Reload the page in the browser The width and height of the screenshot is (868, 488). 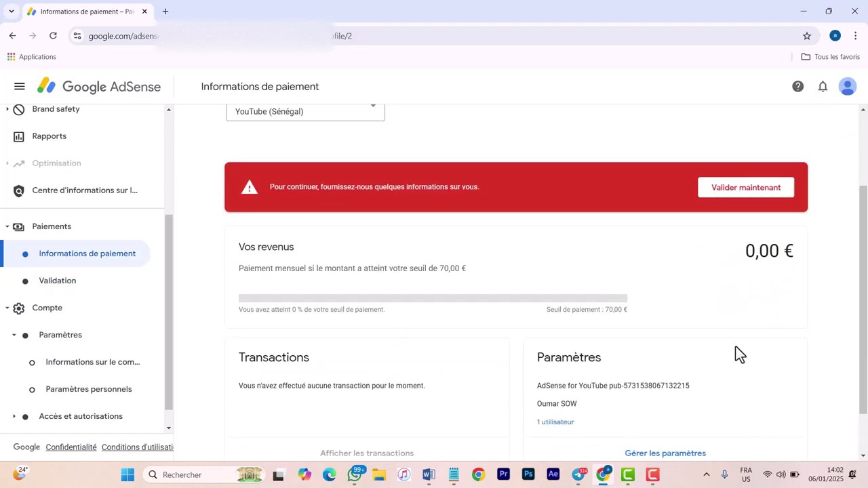pyautogui.click(x=53, y=36)
